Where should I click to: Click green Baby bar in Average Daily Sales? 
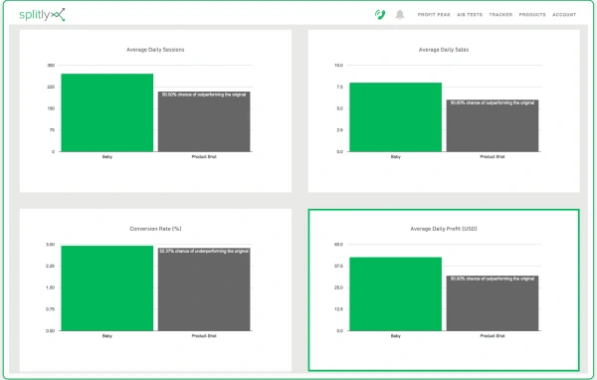pyautogui.click(x=396, y=117)
